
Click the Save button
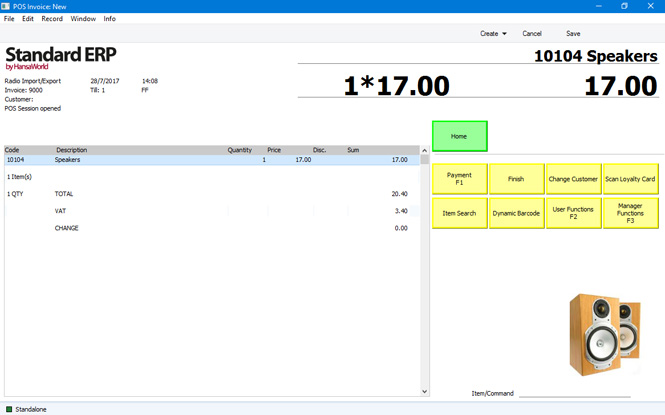(573, 33)
